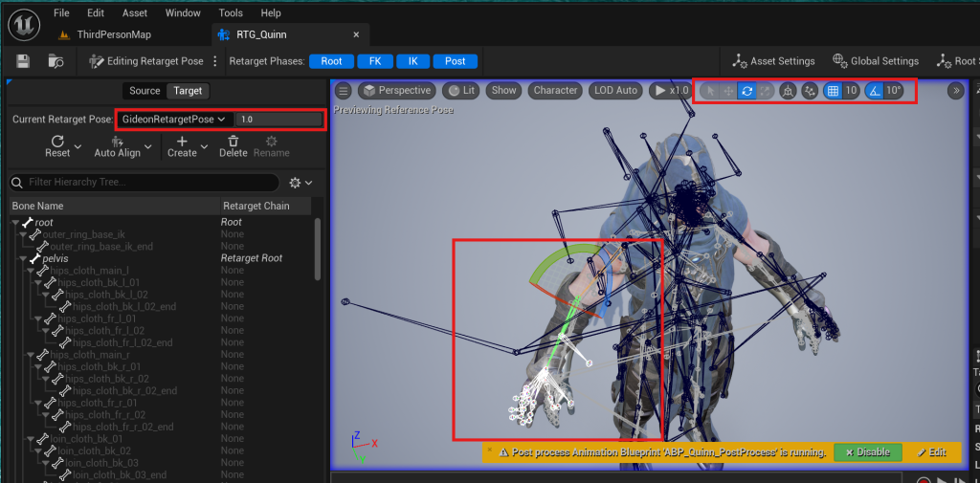
Task: Open the LOD Auto dropdown
Action: click(x=615, y=91)
